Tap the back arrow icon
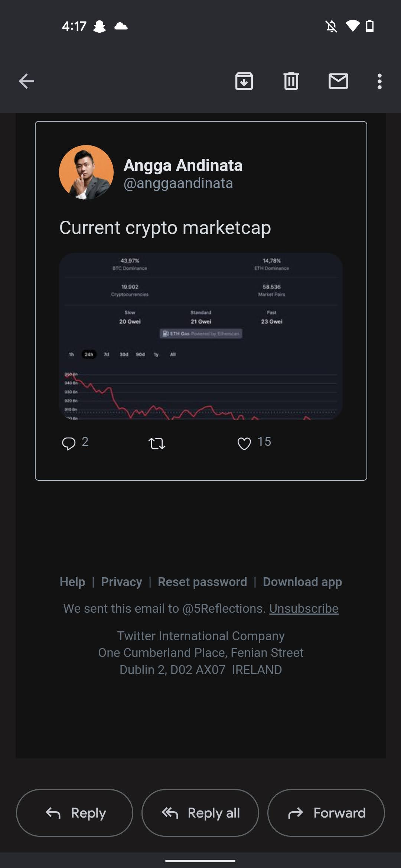The height and width of the screenshot is (868, 401). (26, 81)
